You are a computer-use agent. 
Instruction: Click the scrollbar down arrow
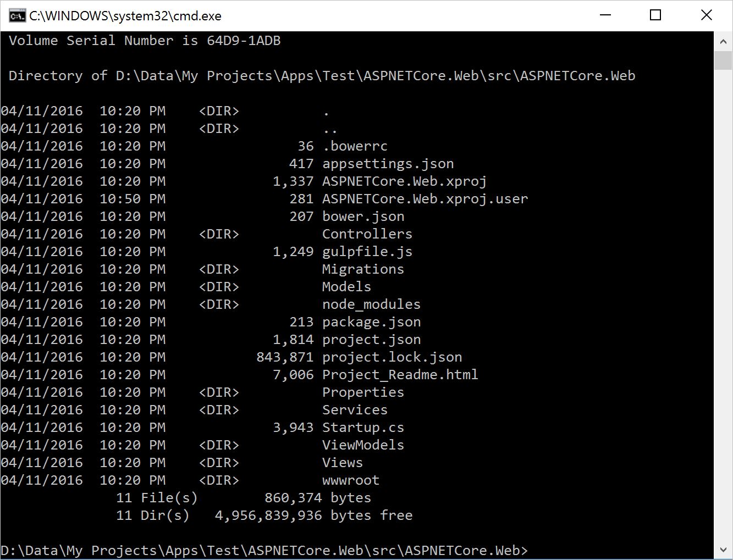coord(723,550)
